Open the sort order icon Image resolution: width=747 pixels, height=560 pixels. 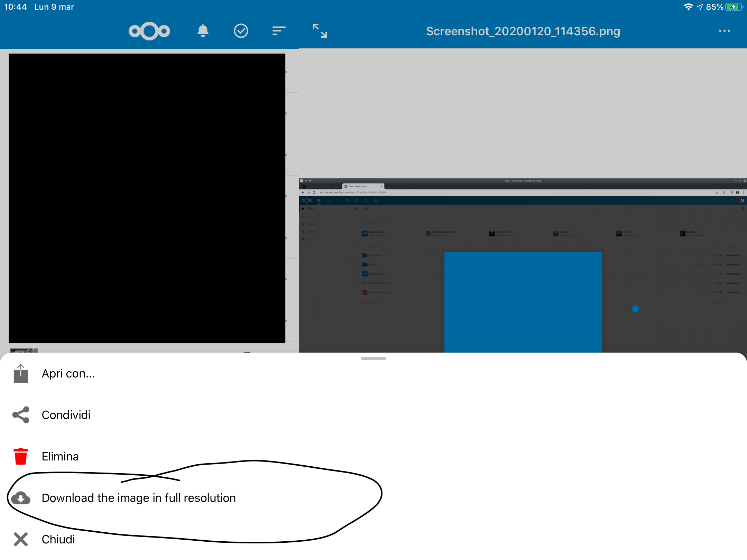point(279,31)
